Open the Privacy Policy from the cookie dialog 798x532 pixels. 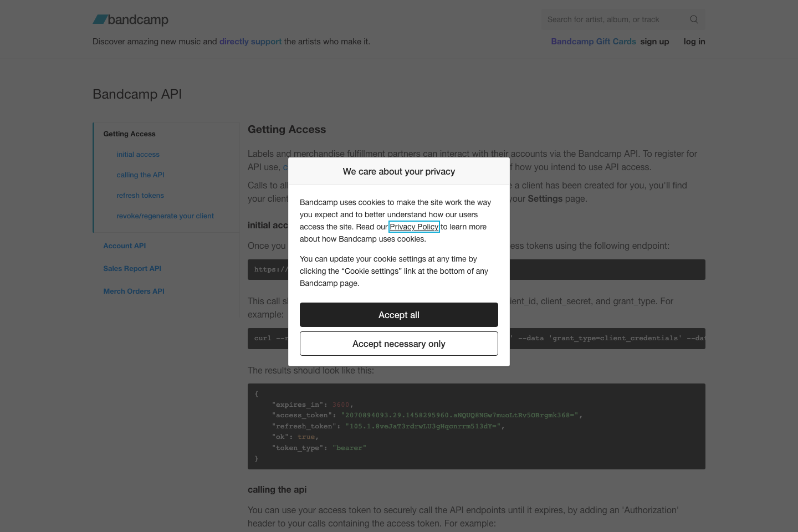413,227
